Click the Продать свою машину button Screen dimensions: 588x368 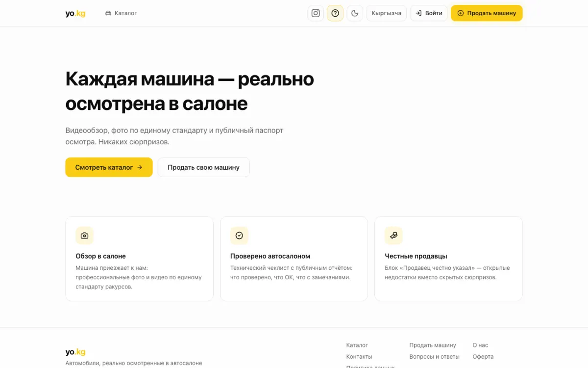coord(203,167)
